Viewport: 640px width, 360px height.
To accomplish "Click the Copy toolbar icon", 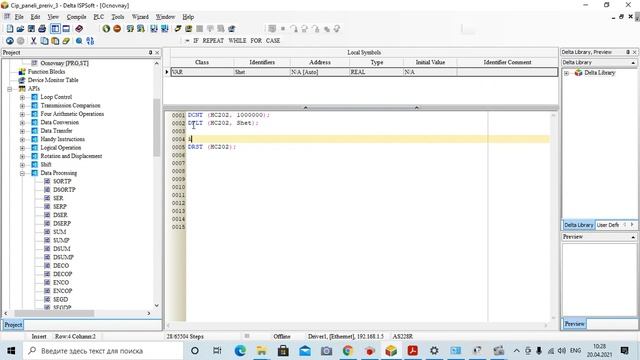I will click(44, 41).
